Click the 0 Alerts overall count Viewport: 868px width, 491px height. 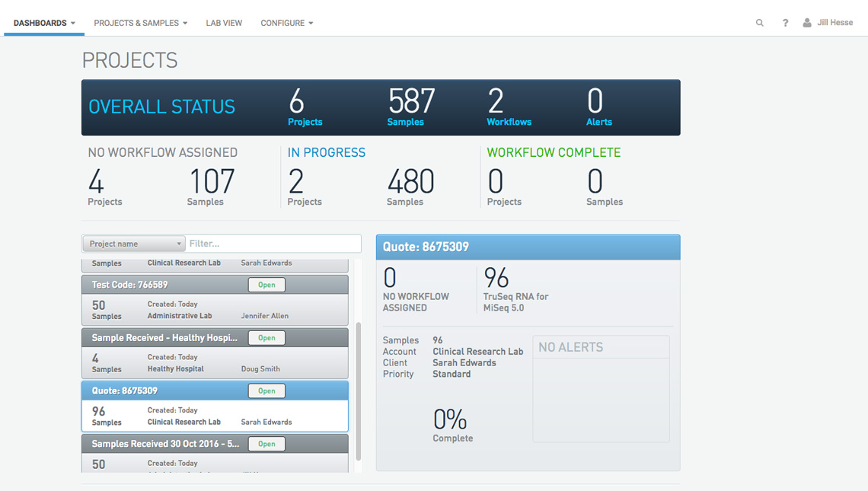pos(599,107)
